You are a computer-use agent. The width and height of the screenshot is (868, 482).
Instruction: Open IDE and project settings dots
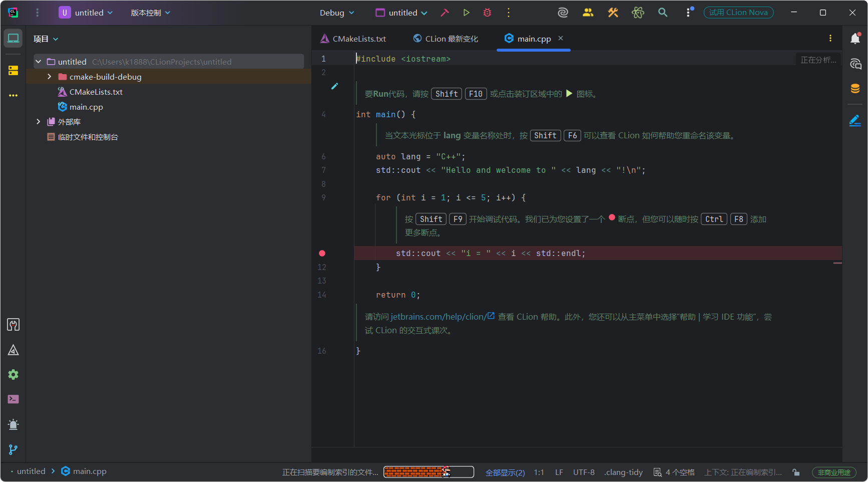click(689, 13)
